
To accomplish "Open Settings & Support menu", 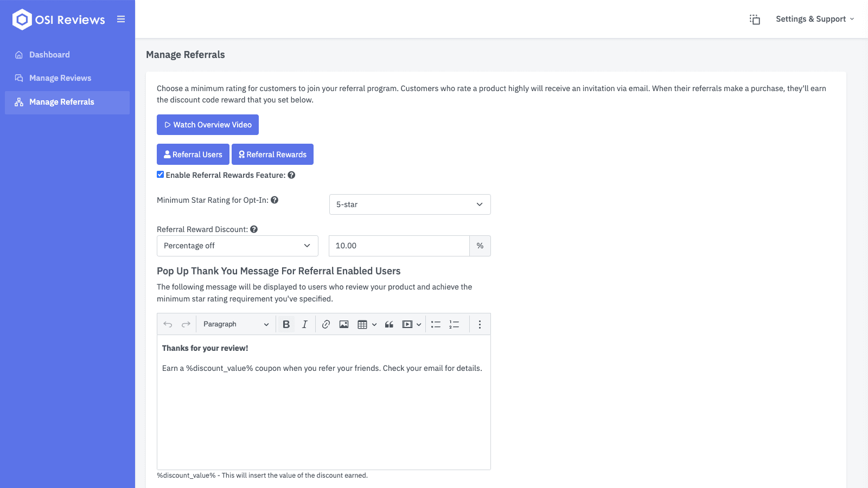I will pos(814,19).
